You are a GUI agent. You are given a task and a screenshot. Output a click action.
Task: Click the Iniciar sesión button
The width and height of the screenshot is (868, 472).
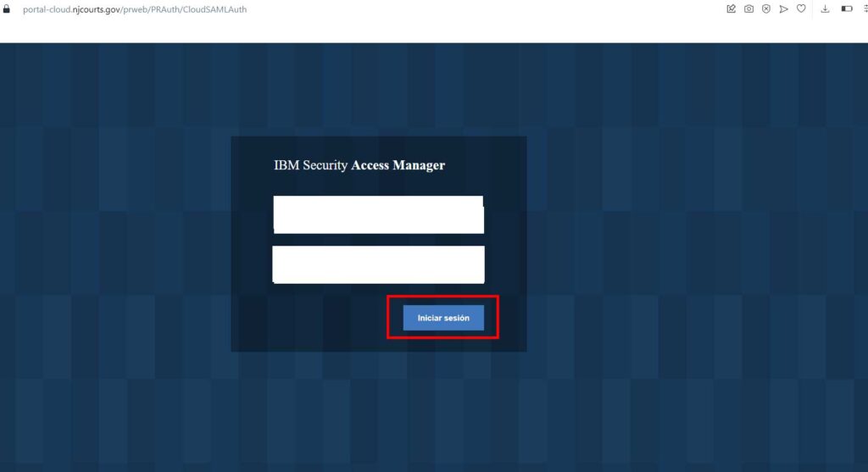(443, 318)
